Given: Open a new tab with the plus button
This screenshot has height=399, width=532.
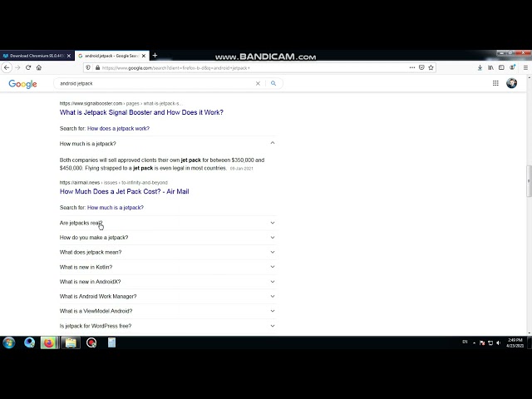Looking at the screenshot, I should tap(155, 56).
